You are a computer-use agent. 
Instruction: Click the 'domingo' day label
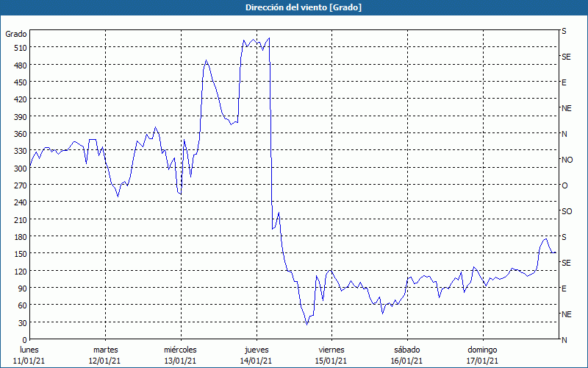pos(482,350)
